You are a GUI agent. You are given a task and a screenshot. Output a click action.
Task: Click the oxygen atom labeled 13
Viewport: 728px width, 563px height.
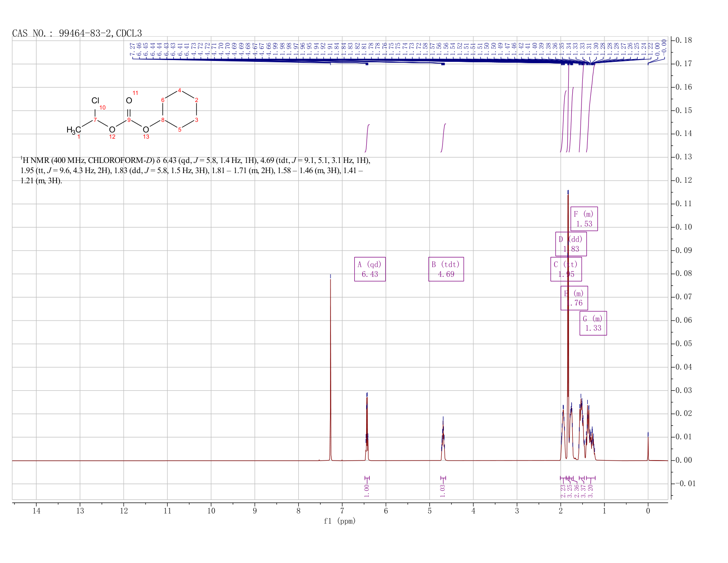(x=146, y=129)
